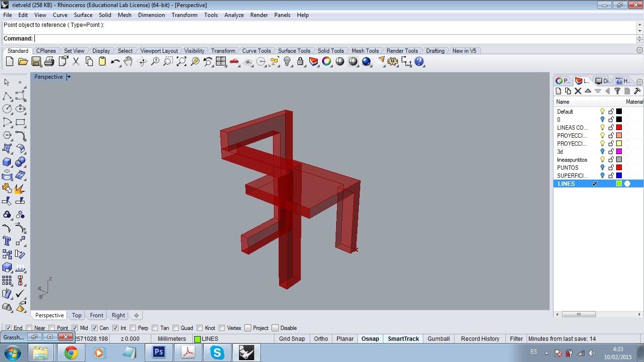This screenshot has height=362, width=644.
Task: Click the Print icon
Action: click(x=49, y=61)
